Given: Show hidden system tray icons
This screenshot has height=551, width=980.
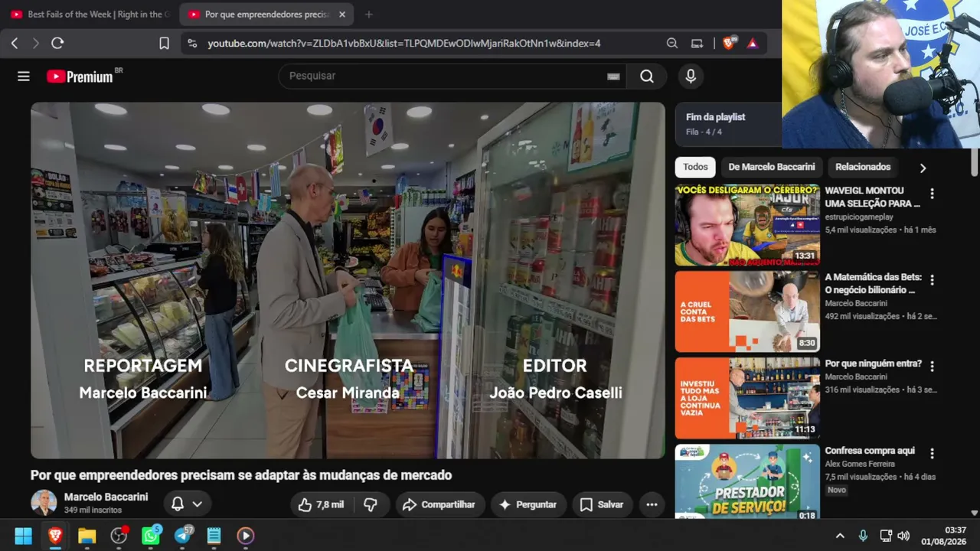Looking at the screenshot, I should click(840, 536).
